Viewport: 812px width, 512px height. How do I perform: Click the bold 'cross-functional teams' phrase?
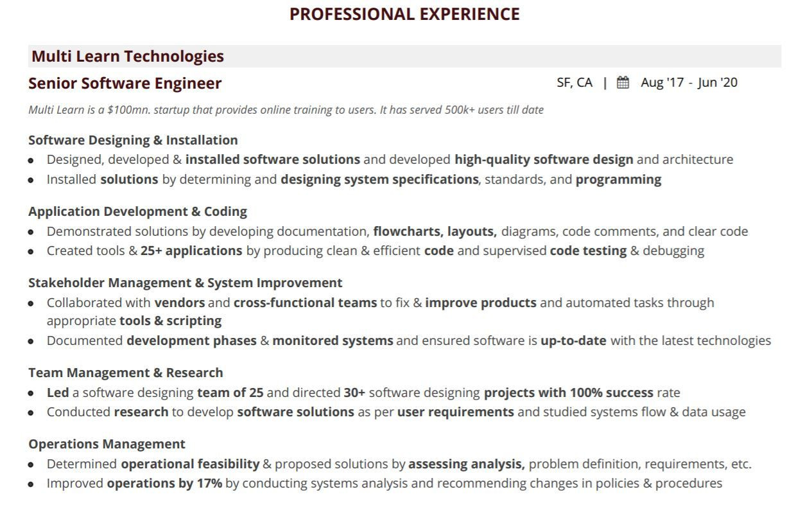coord(305,303)
